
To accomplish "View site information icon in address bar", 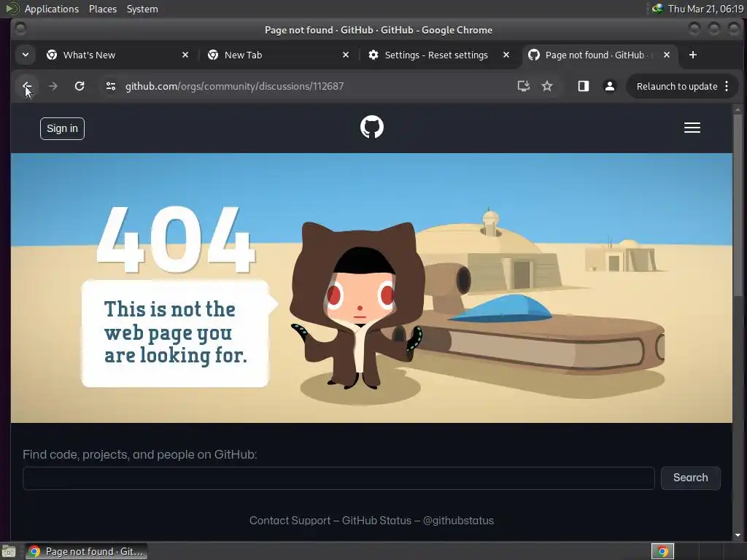I will click(x=111, y=86).
